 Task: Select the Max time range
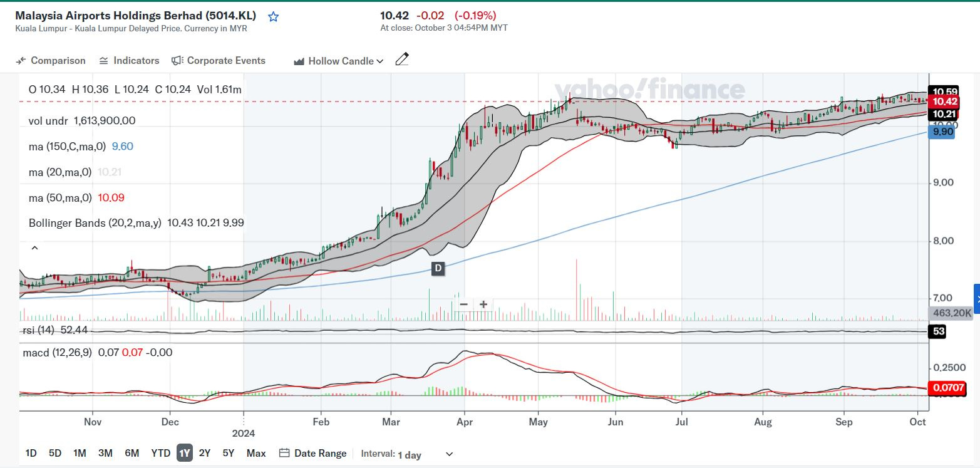(x=256, y=453)
